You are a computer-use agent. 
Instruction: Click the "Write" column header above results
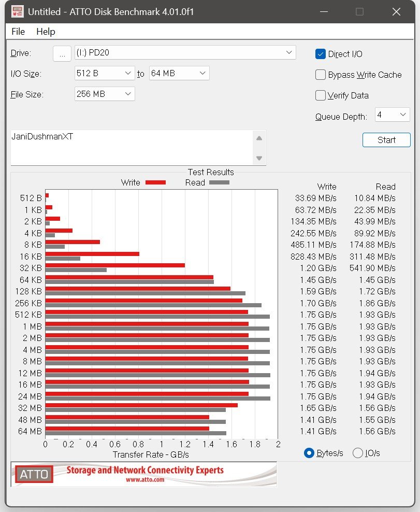pyautogui.click(x=327, y=187)
